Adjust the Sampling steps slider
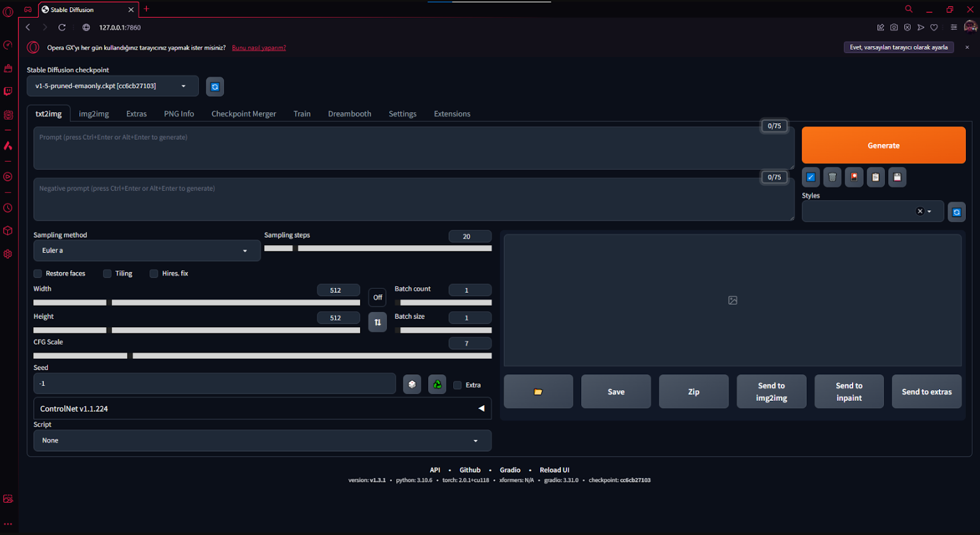 pos(378,248)
